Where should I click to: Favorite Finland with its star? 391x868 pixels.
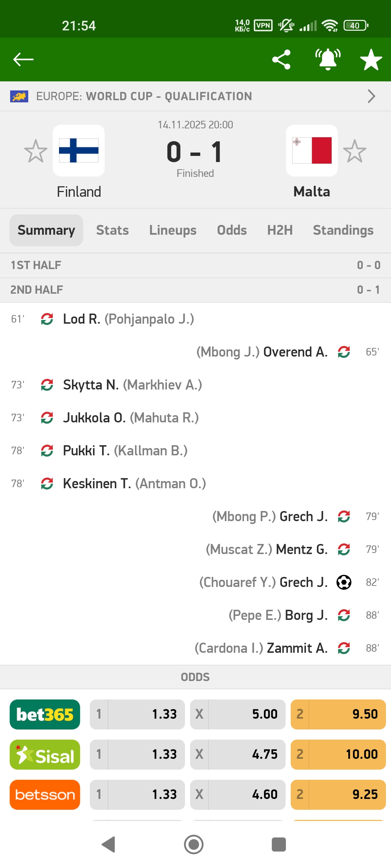[x=35, y=151]
